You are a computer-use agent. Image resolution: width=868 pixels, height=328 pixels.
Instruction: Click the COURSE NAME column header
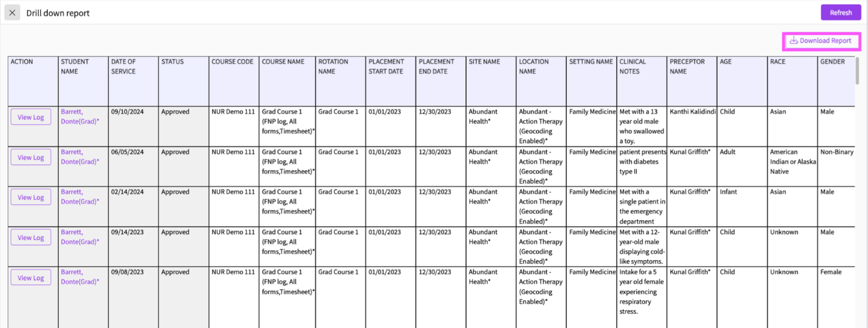287,81
